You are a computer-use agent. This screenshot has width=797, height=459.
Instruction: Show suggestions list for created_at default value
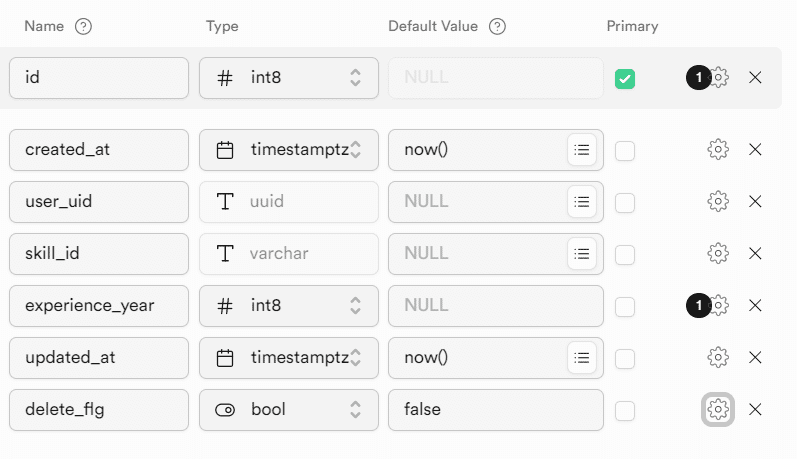point(582,150)
